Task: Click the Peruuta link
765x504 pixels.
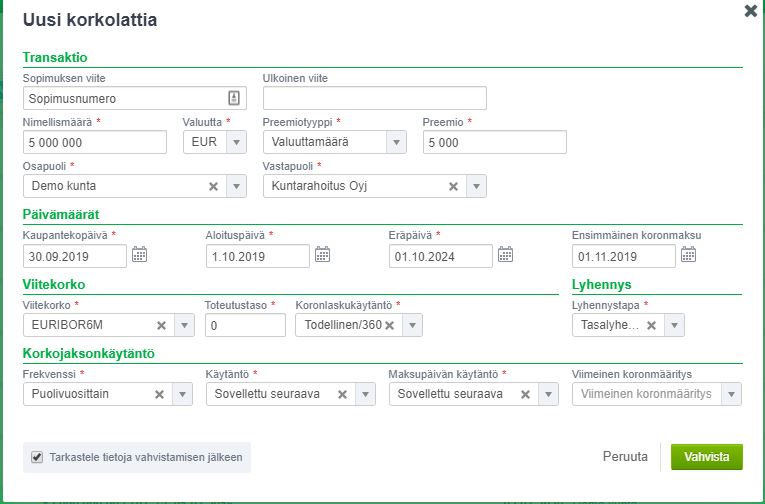Action: [x=625, y=457]
